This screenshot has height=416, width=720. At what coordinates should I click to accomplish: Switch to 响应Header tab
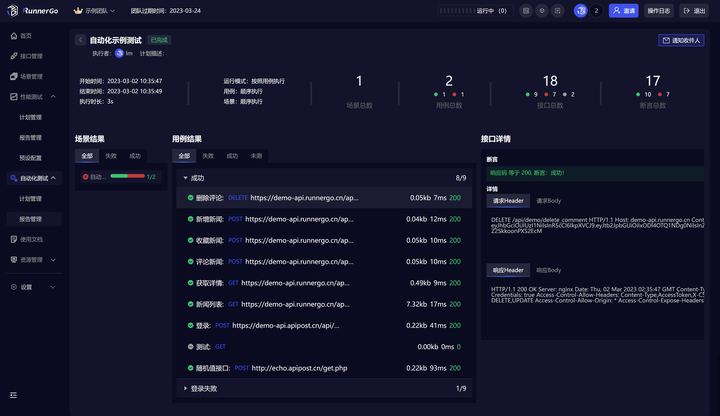point(508,270)
